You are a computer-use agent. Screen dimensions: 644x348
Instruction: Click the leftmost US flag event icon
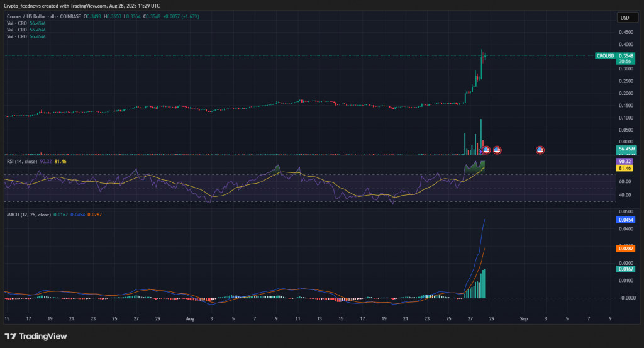[486, 150]
